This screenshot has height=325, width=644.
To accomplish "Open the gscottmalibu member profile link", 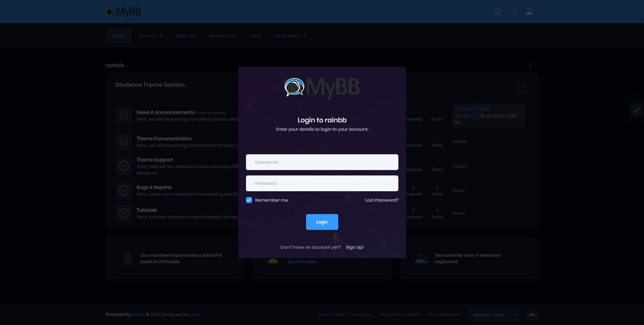I will pos(302,261).
